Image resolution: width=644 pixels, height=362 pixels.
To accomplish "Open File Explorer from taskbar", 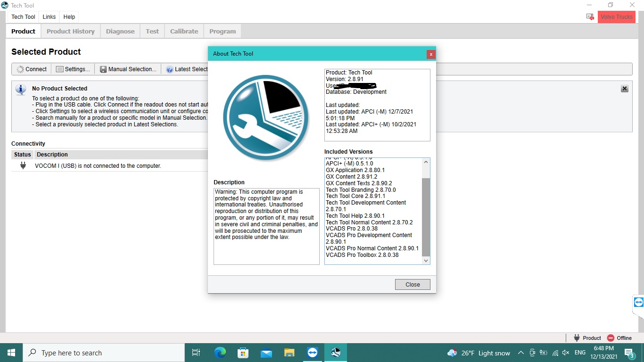I will point(289,353).
